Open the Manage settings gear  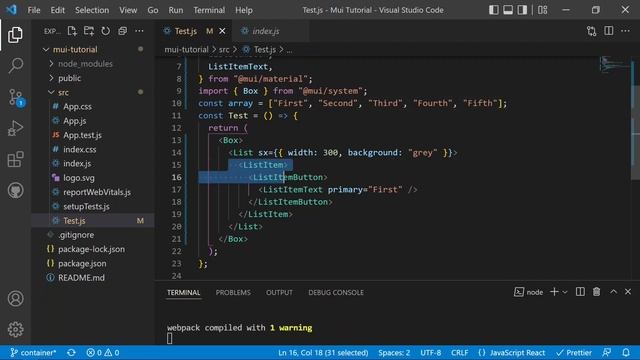click(15, 329)
